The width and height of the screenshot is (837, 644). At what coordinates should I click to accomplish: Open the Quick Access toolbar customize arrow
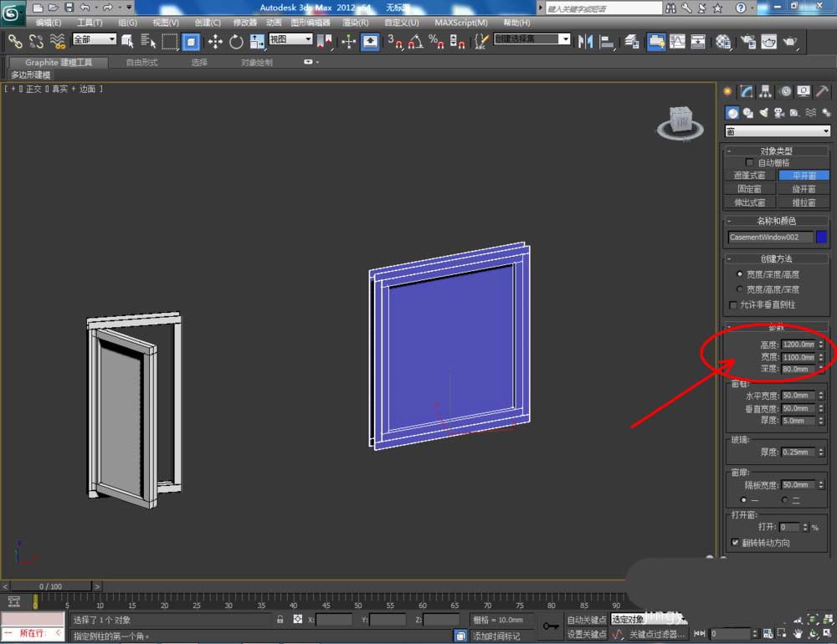[x=129, y=8]
